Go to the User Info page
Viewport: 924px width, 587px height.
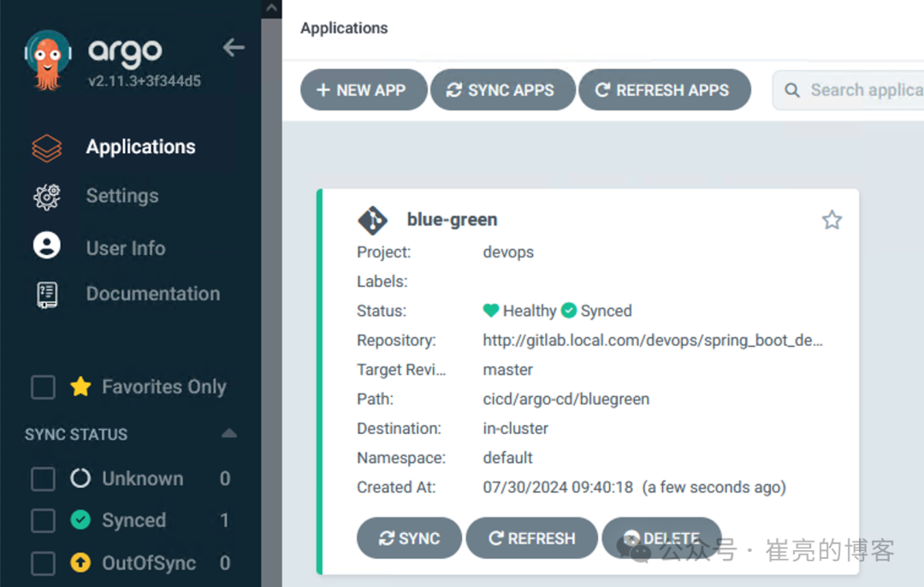[x=126, y=248]
